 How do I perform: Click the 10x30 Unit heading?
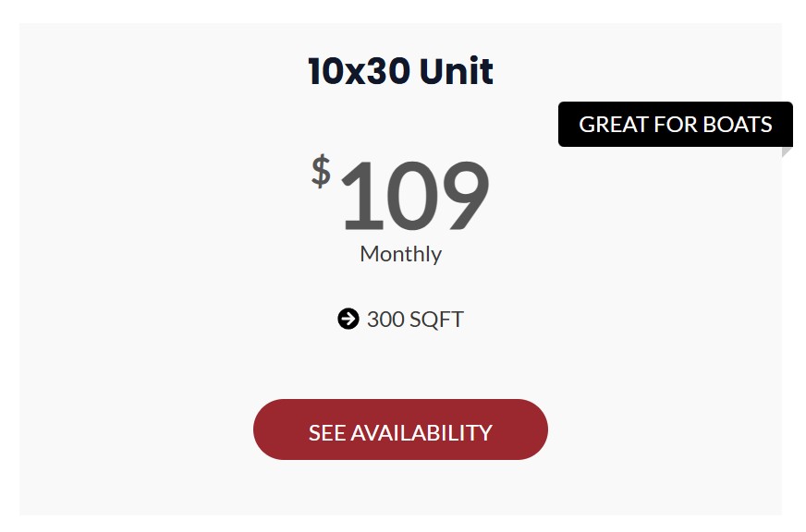tap(400, 71)
